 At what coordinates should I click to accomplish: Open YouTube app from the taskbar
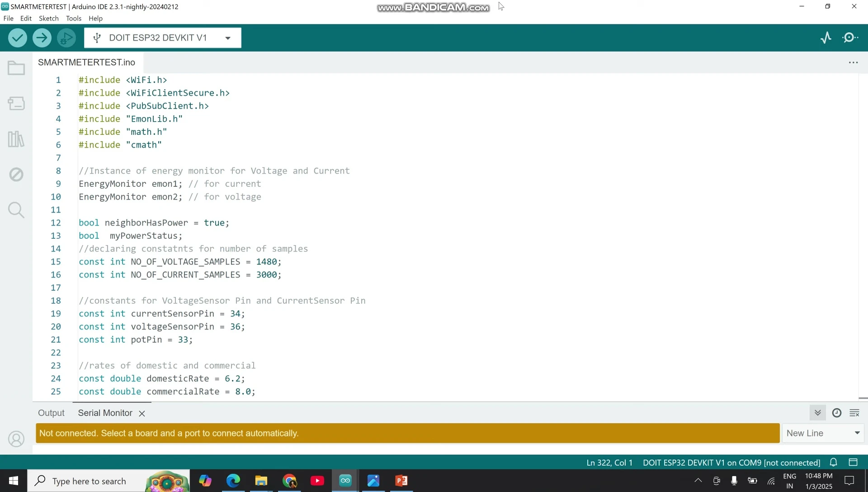point(317,481)
